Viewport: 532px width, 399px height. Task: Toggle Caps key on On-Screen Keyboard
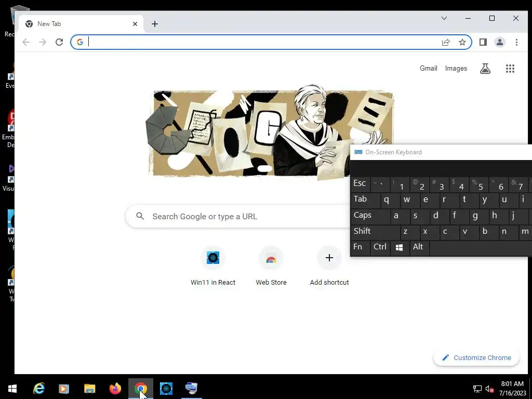tap(370, 216)
